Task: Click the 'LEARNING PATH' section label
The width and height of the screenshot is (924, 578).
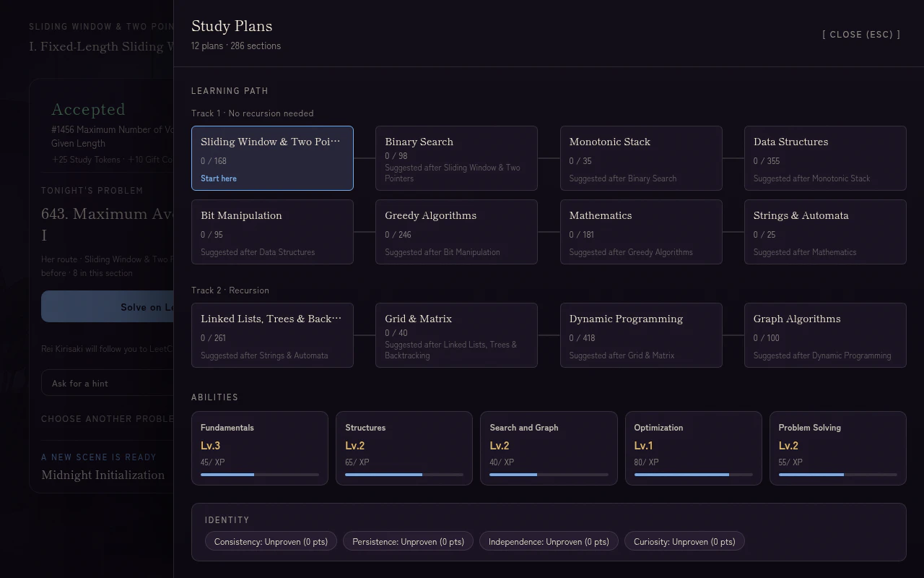Action: pyautogui.click(x=230, y=91)
